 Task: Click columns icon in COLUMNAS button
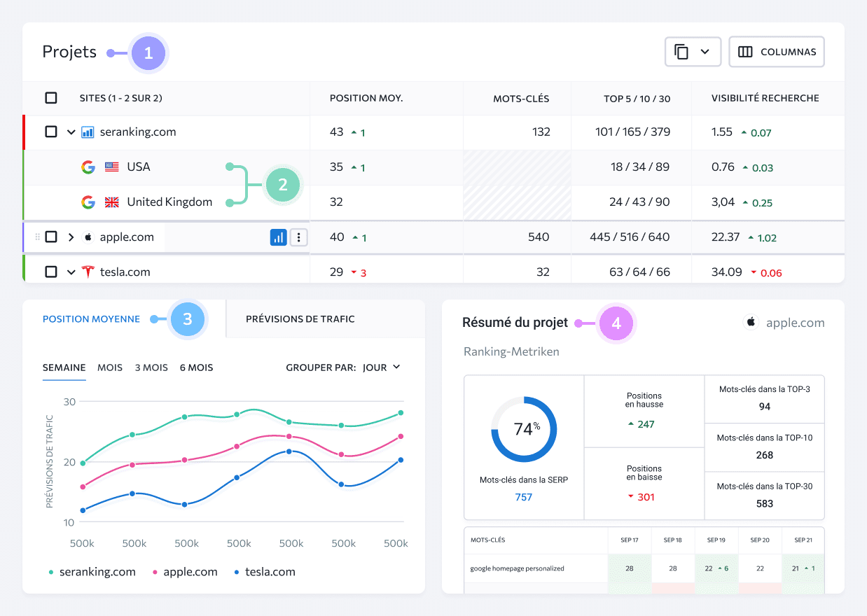pos(745,52)
